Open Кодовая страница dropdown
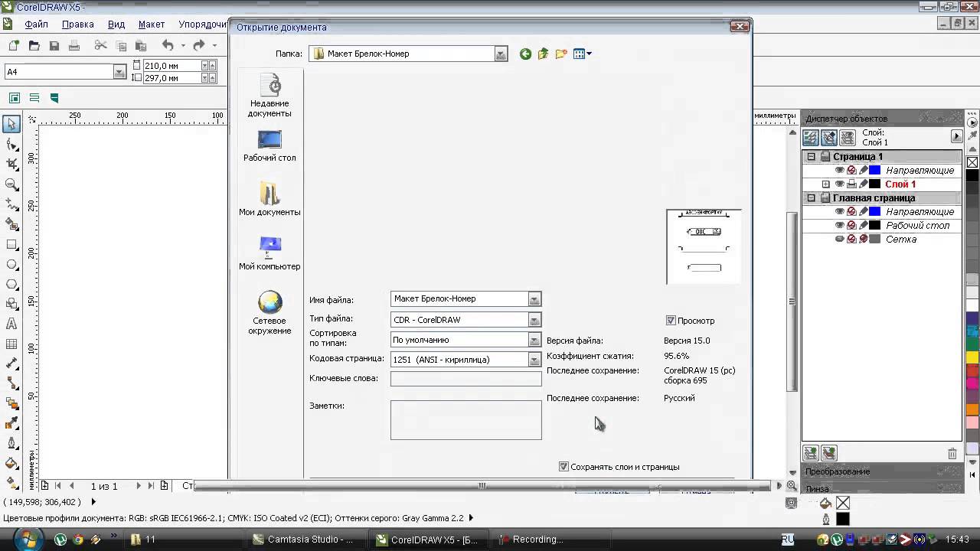 point(534,360)
